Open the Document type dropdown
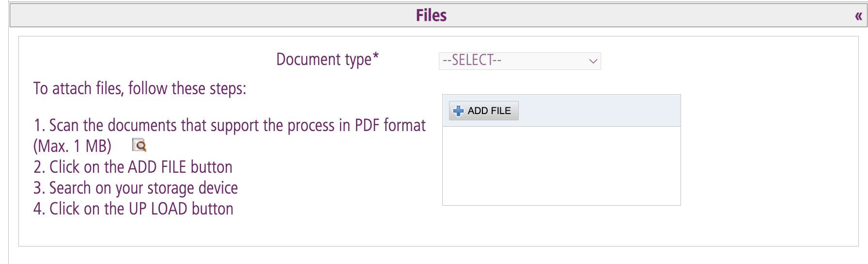This screenshot has width=868, height=264. [519, 61]
